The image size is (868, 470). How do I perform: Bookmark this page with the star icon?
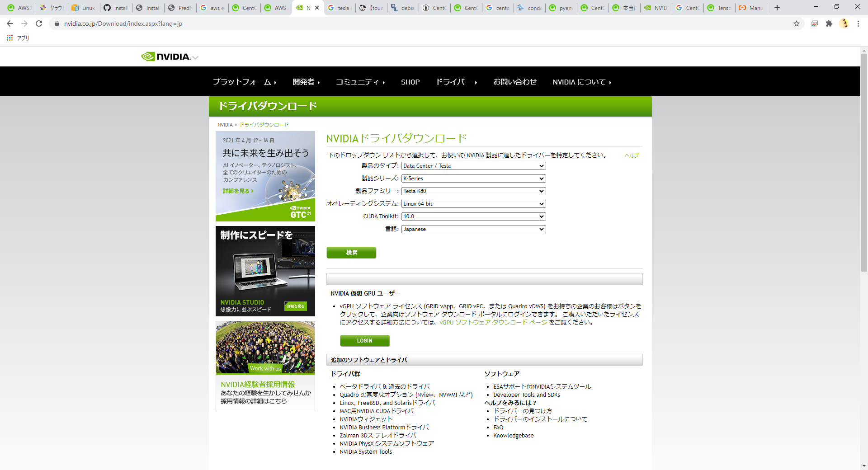[797, 23]
